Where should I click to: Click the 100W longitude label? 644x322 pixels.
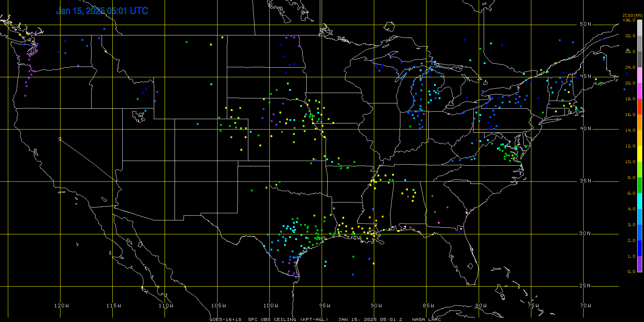pos(271,306)
